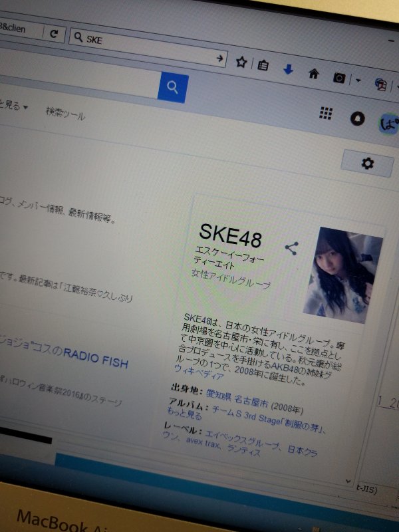Open the dropdown arrow beside the camera icon
Image resolution: width=399 pixels, height=532 pixels.
(x=358, y=80)
